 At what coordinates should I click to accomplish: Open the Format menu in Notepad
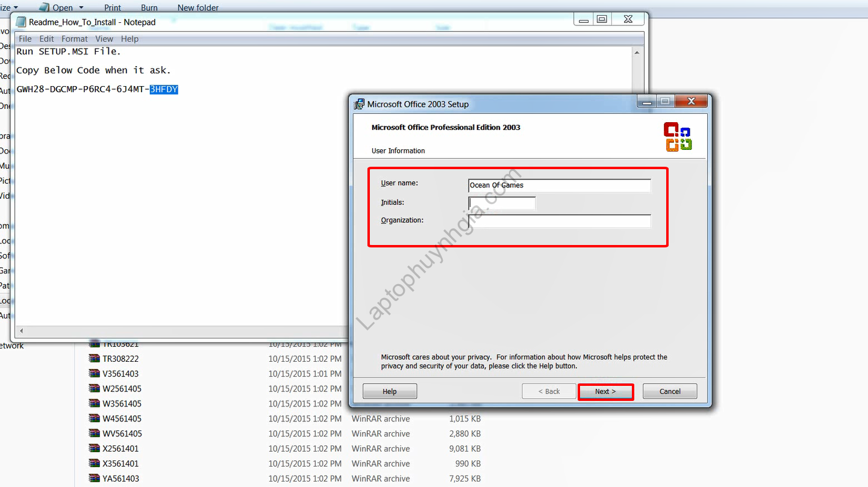(75, 39)
